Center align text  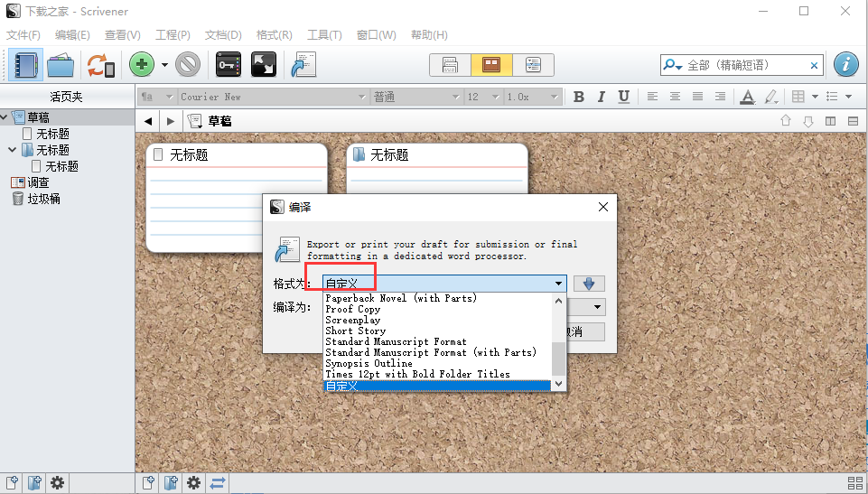[675, 97]
